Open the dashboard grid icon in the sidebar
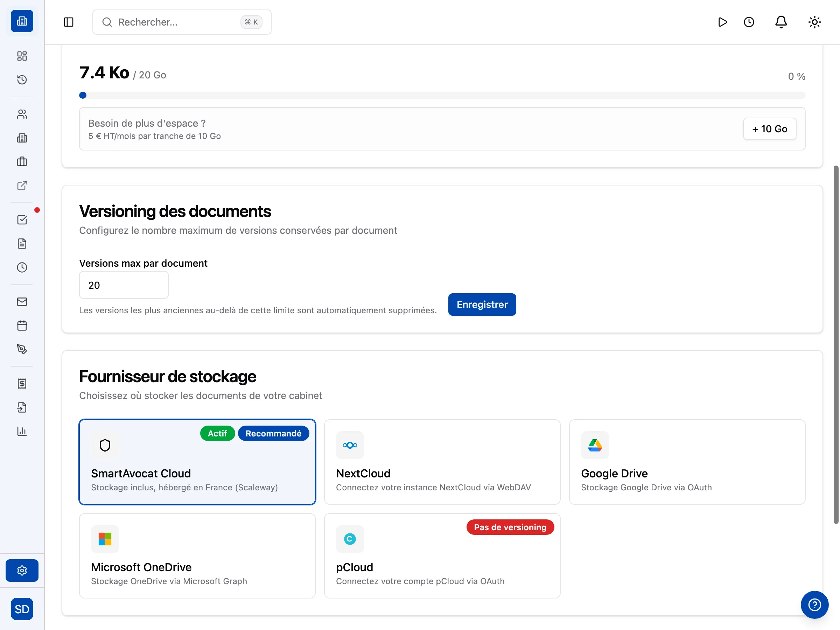The width and height of the screenshot is (840, 630). pyautogui.click(x=22, y=56)
